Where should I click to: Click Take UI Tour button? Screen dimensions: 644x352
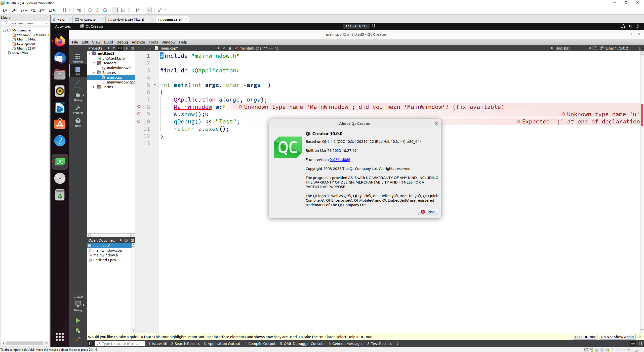click(x=585, y=337)
